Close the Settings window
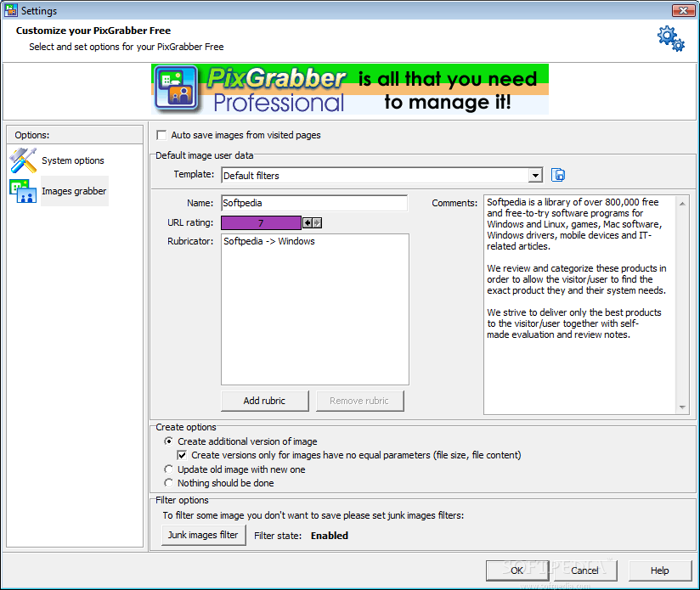This screenshot has height=590, width=700. click(683, 10)
